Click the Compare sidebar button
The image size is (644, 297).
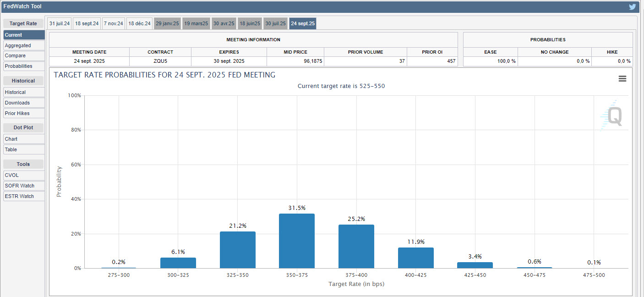click(x=24, y=55)
